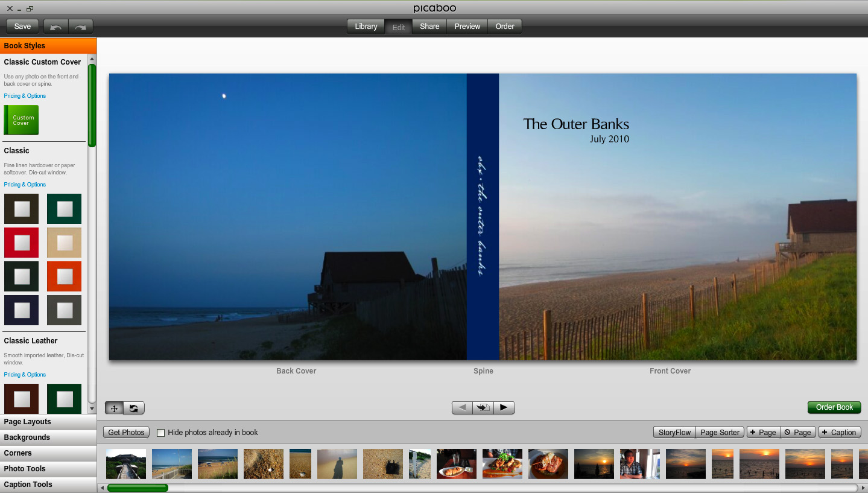This screenshot has height=493, width=868.
Task: Click the Undo arrow next to Save
Action: [55, 26]
